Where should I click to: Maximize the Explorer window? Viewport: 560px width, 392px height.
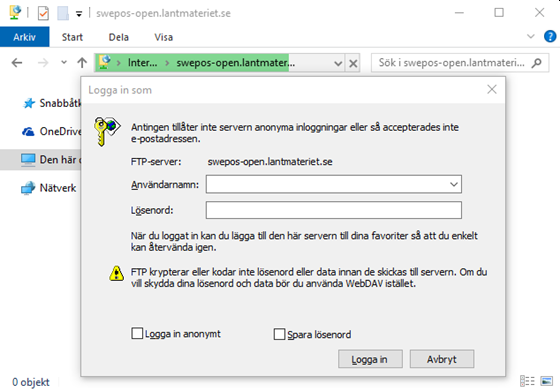(499, 13)
